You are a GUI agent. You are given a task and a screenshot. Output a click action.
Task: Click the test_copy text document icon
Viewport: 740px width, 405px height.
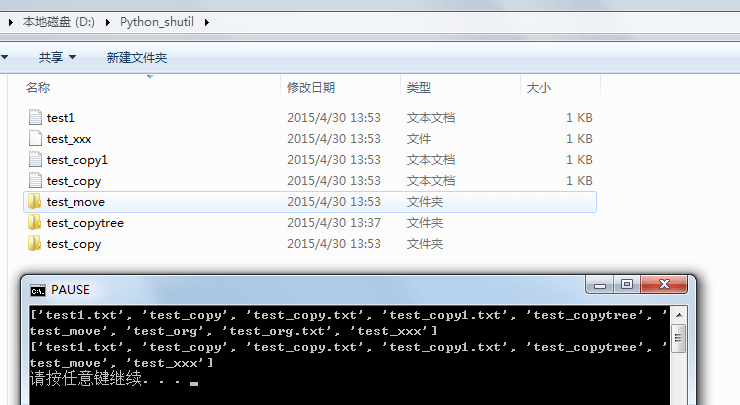pos(35,181)
